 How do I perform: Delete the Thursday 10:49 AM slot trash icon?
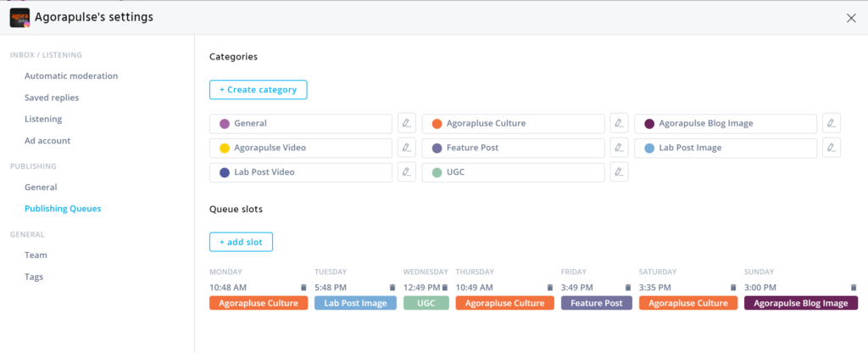click(x=549, y=288)
